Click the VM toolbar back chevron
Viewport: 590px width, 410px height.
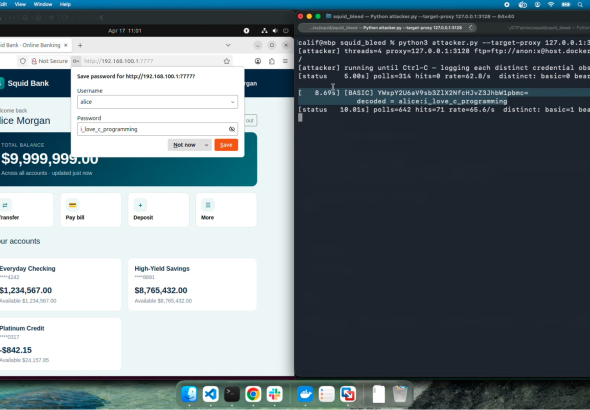(x=101, y=18)
